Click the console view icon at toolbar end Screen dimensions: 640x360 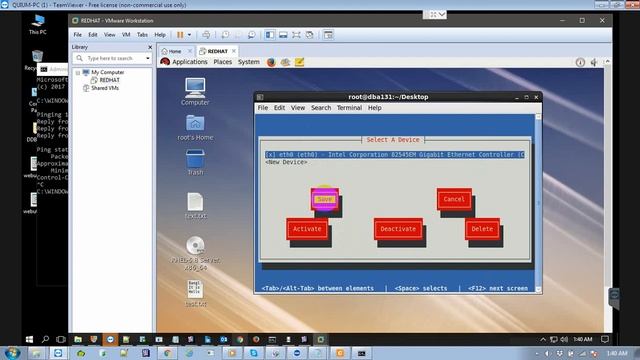(328, 35)
